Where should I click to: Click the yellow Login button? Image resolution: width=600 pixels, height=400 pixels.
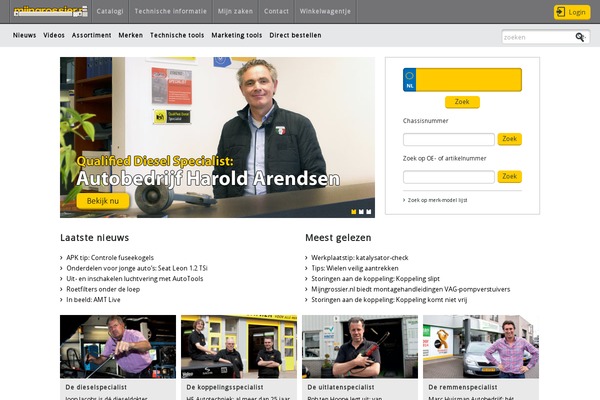point(572,12)
